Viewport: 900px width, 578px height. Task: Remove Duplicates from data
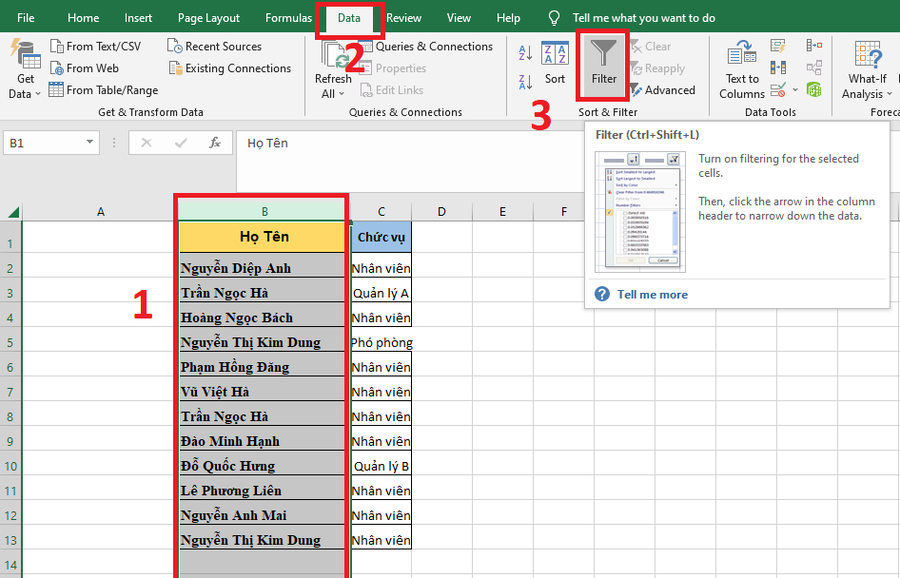[x=778, y=68]
